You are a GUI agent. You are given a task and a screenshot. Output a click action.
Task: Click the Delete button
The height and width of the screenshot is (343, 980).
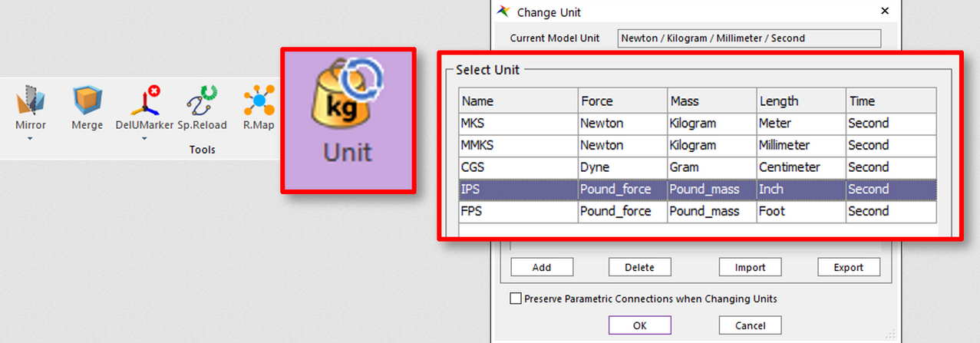[x=639, y=267]
